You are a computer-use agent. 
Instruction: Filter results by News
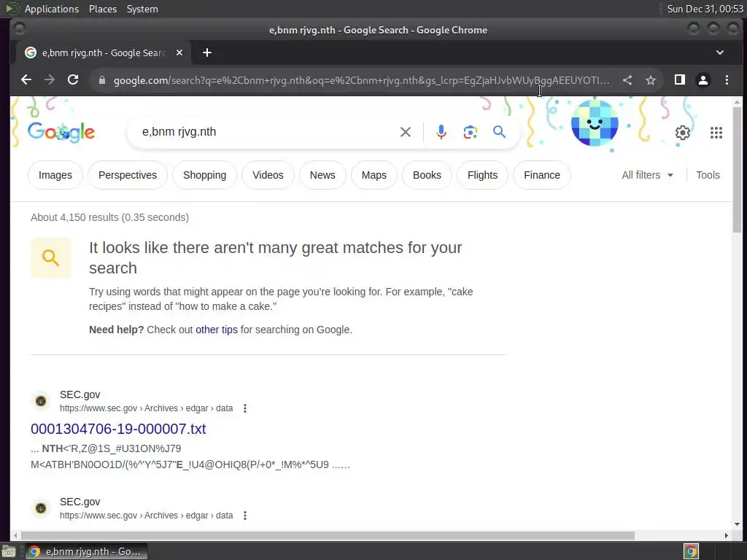click(x=322, y=175)
